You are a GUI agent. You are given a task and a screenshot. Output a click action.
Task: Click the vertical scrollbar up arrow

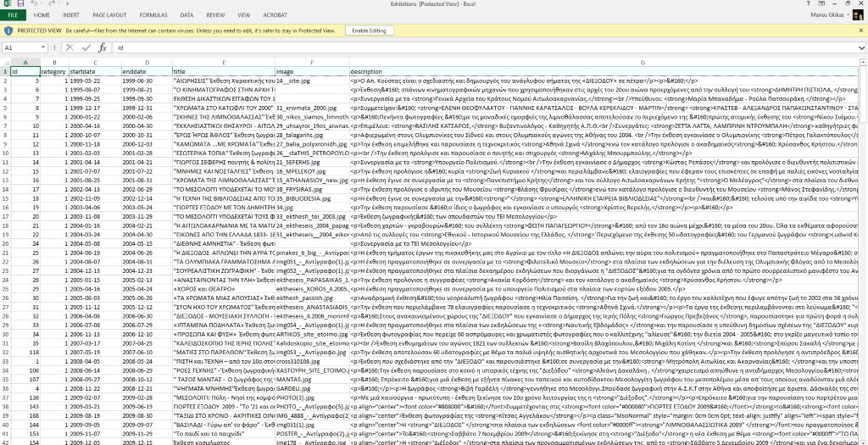click(863, 62)
